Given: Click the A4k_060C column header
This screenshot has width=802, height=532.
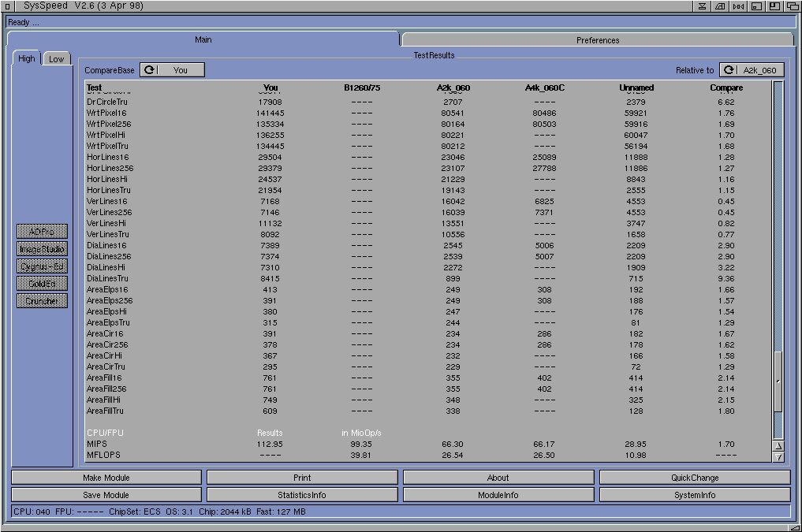Looking at the screenshot, I should tap(545, 87).
